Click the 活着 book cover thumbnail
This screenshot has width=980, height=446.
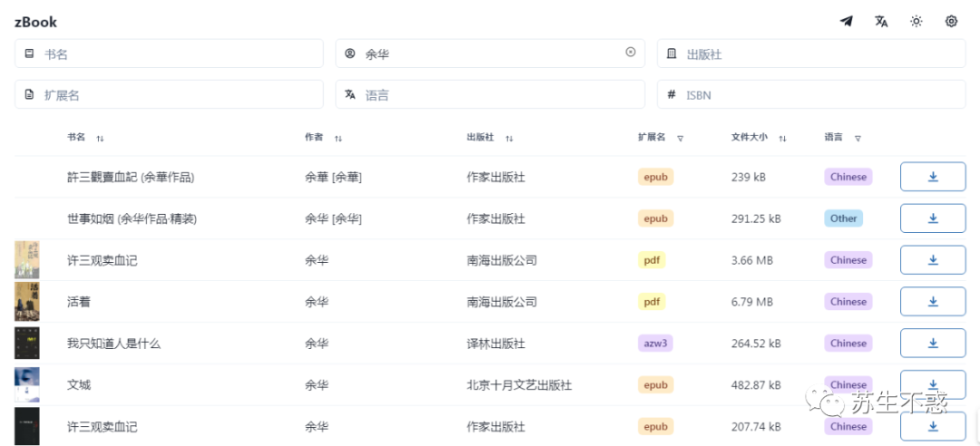[x=26, y=302]
